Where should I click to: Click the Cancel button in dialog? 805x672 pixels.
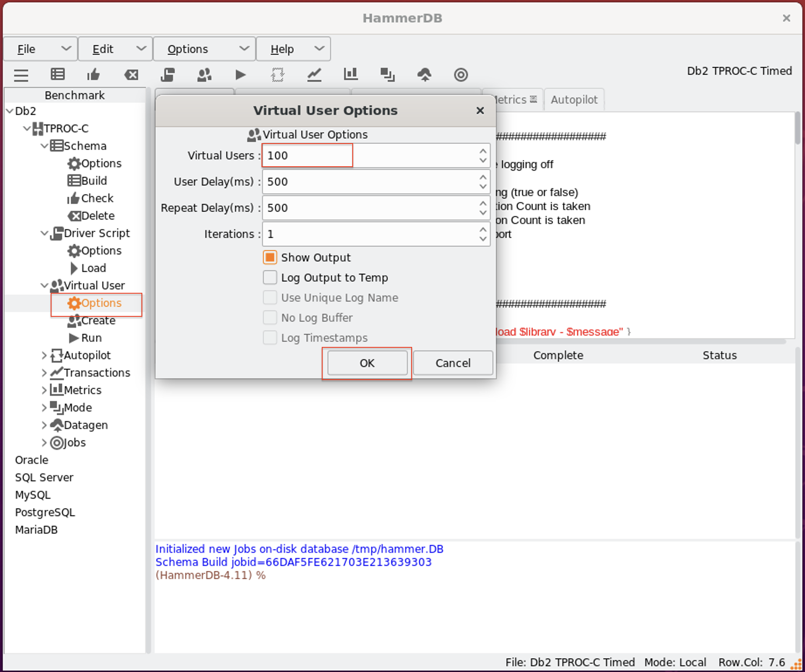pos(453,363)
